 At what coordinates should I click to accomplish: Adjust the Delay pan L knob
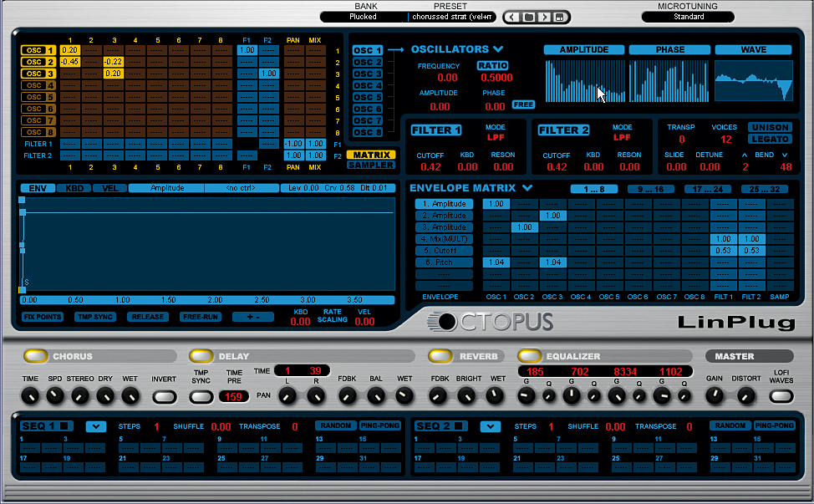[x=287, y=396]
